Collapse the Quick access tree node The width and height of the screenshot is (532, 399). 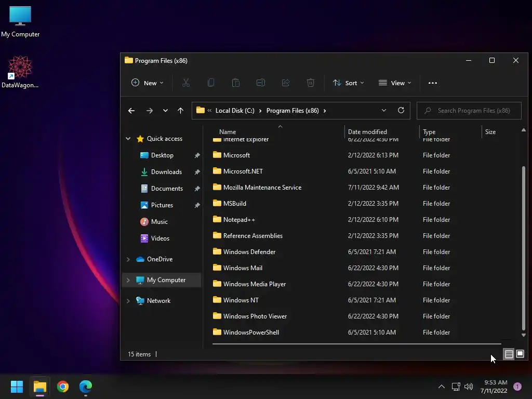point(128,138)
